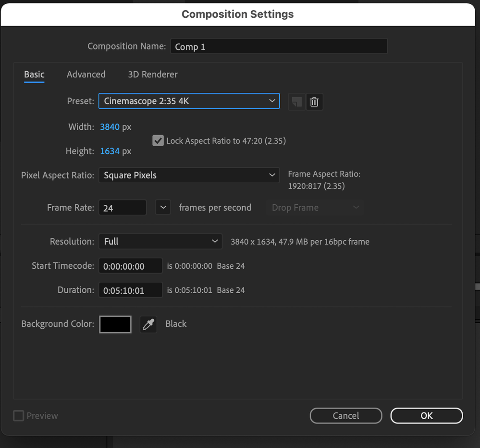Open the Drop Frame dropdown
This screenshot has height=448, width=480.
click(315, 208)
